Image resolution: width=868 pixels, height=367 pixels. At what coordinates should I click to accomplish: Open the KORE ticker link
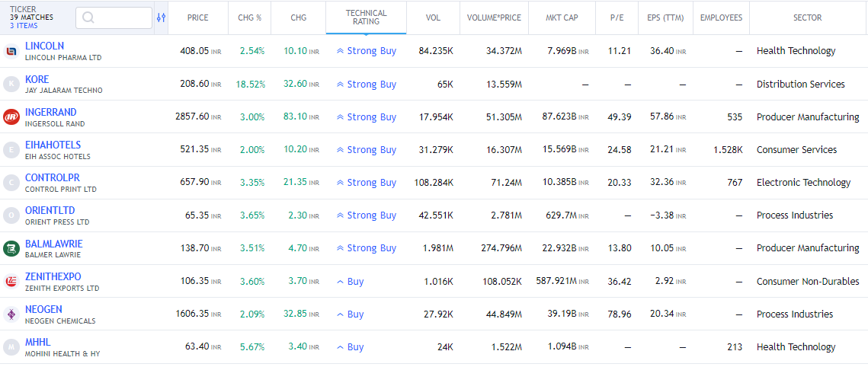point(37,79)
